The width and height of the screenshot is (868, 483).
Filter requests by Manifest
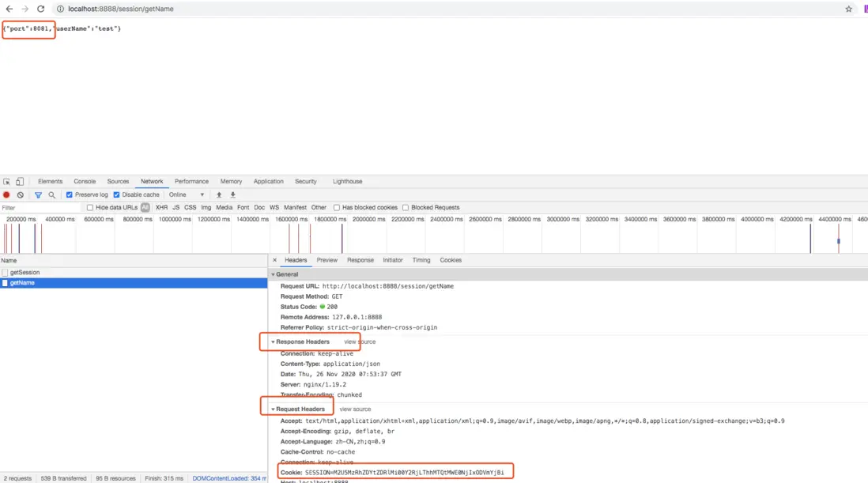(295, 207)
